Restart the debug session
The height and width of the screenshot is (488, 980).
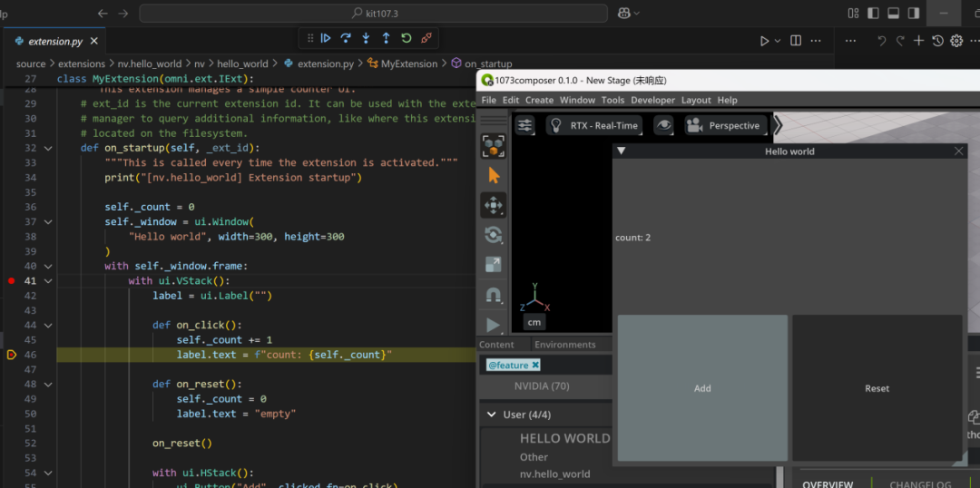click(x=406, y=38)
